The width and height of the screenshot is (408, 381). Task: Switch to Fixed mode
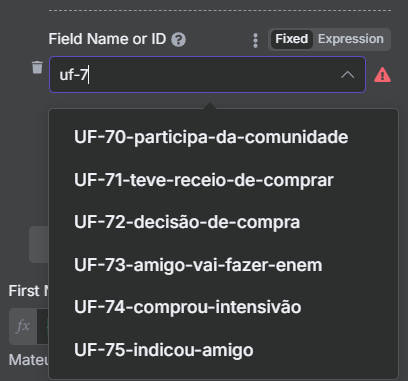click(x=291, y=39)
